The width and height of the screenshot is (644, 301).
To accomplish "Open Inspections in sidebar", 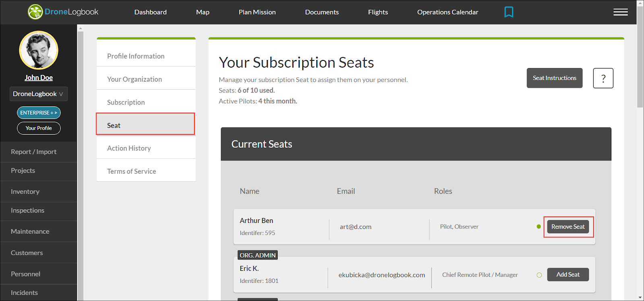I will pyautogui.click(x=39, y=210).
